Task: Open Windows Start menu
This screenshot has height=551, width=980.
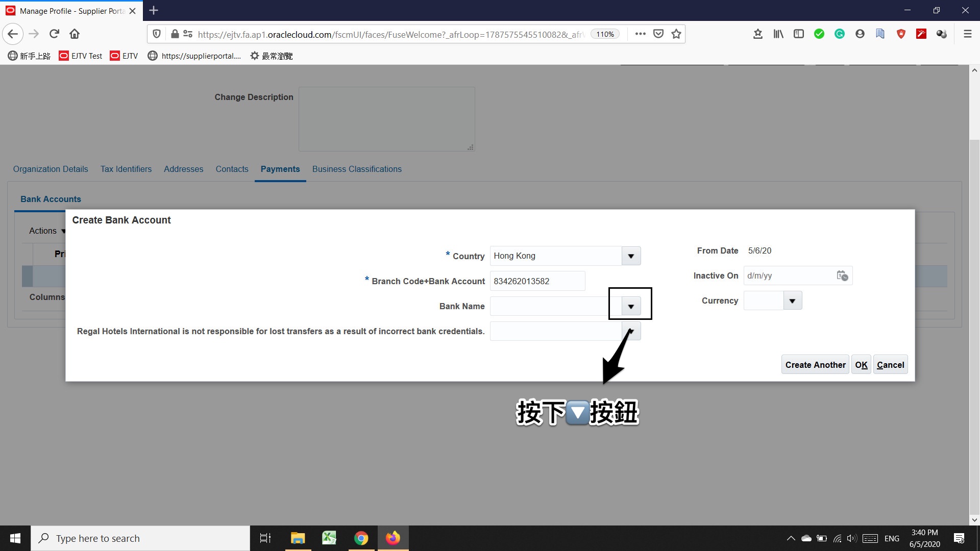Action: (15, 538)
